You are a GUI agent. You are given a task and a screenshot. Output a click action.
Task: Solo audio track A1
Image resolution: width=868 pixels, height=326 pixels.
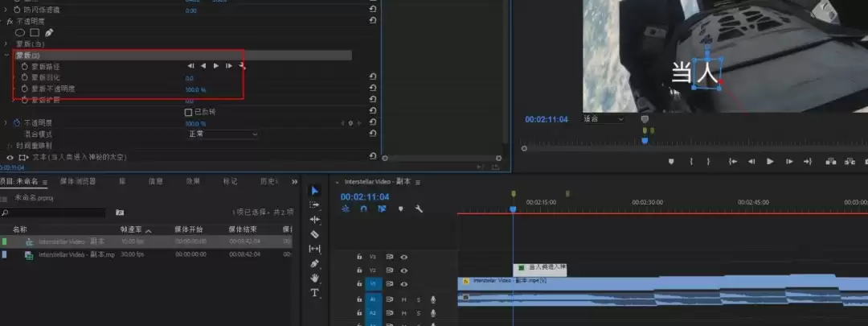[419, 299]
